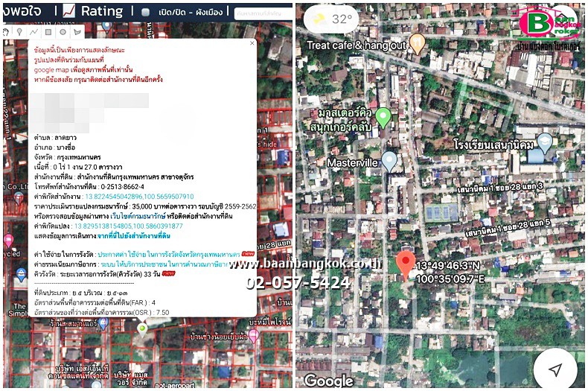Click the 35,000 บาทต่อตารางวา appraisal line
Image resolution: width=588 pixels, height=391 pixels.
pos(145,206)
